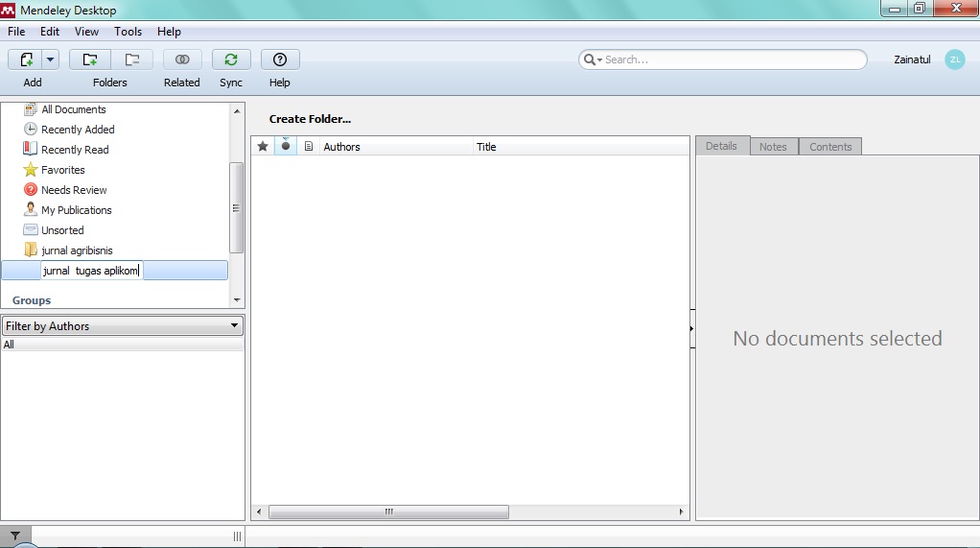Viewport: 980px width, 548px height.
Task: Sort documents by Authors column
Action: pos(396,147)
